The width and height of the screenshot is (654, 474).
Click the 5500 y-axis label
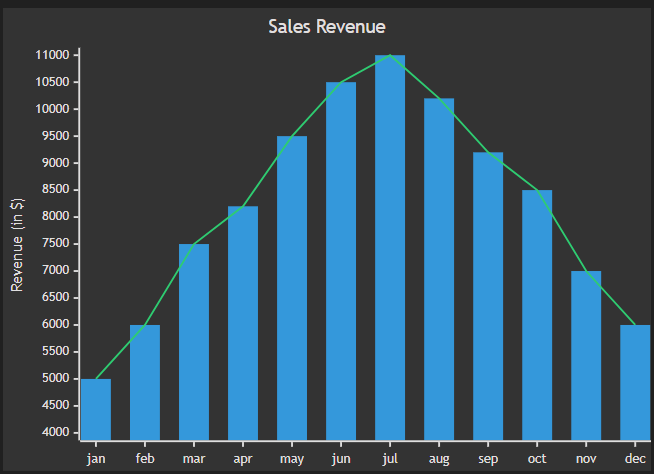pos(55,351)
